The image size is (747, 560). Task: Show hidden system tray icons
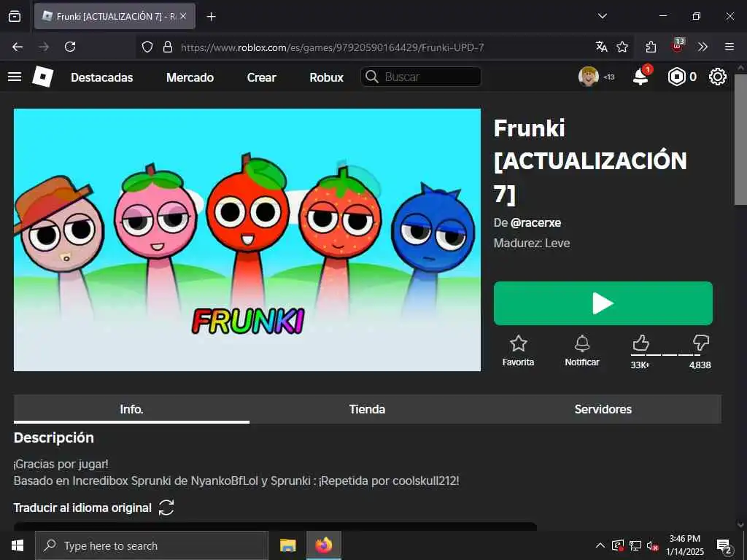point(600,545)
